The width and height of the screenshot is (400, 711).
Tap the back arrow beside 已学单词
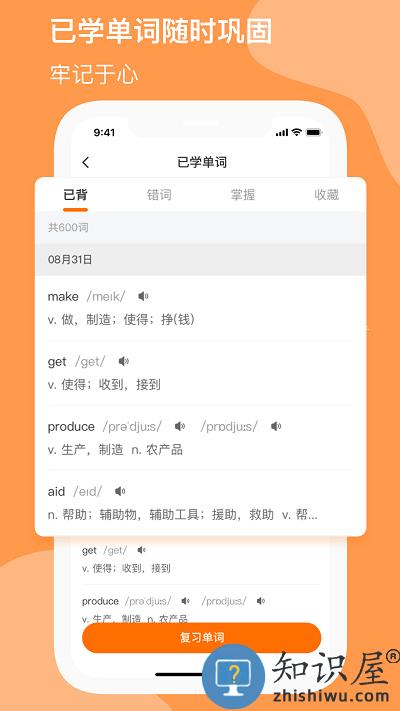86,162
